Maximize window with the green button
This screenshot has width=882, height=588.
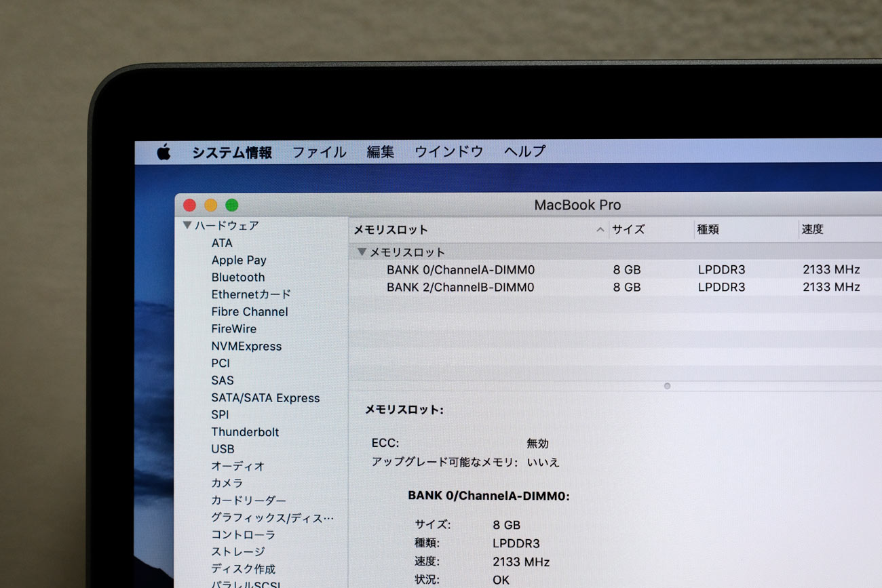tap(232, 205)
